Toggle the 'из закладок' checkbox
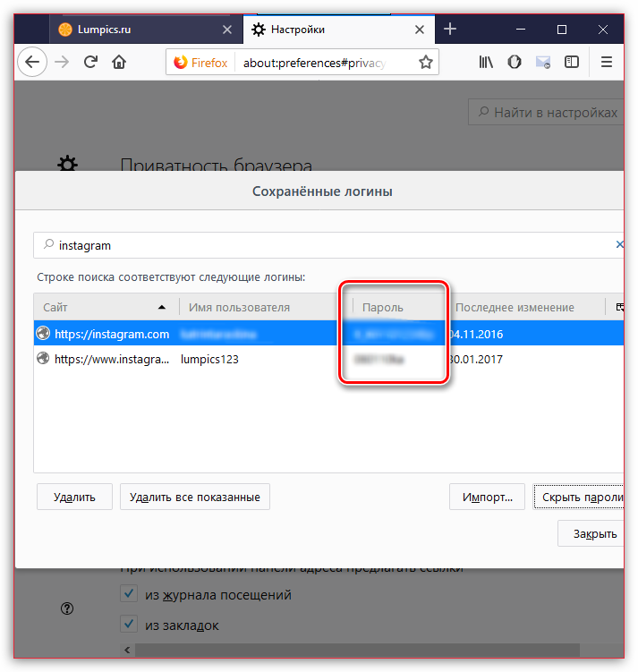 (129, 624)
